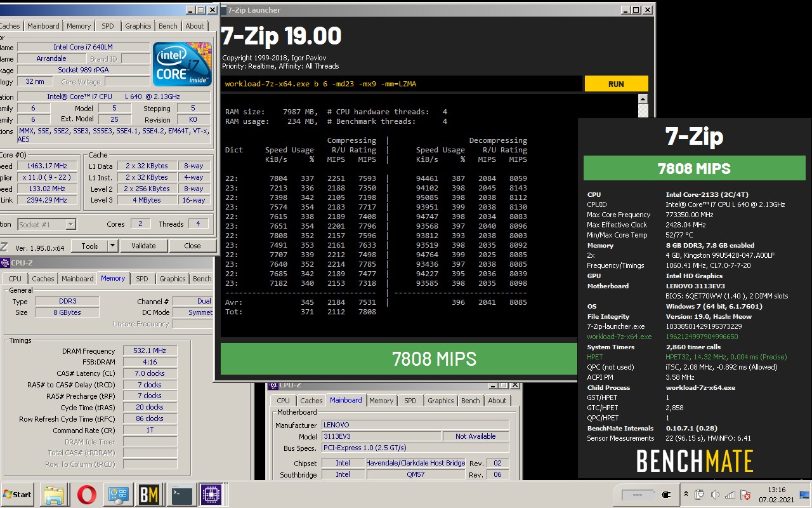The image size is (812, 508).
Task: Show hidden tray icons arrow
Action: click(686, 494)
